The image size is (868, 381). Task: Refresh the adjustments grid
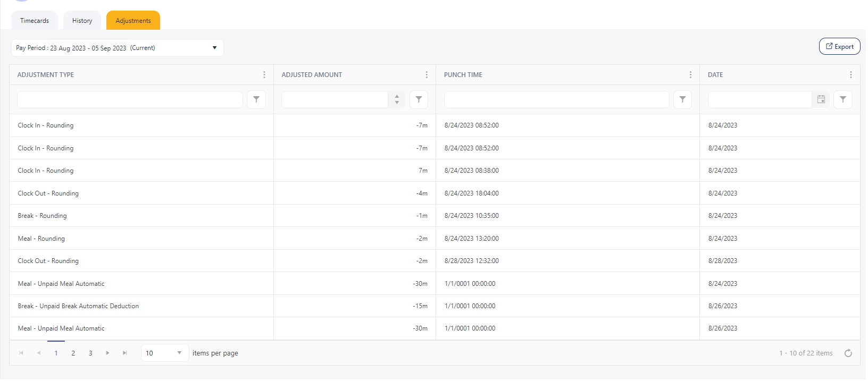848,353
